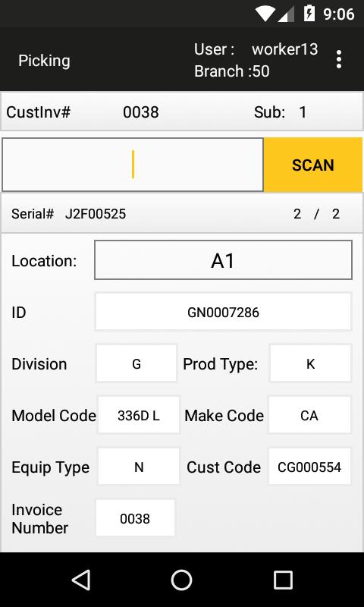Tap the battery charging status icon
The height and width of the screenshot is (607, 364).
coord(309,14)
